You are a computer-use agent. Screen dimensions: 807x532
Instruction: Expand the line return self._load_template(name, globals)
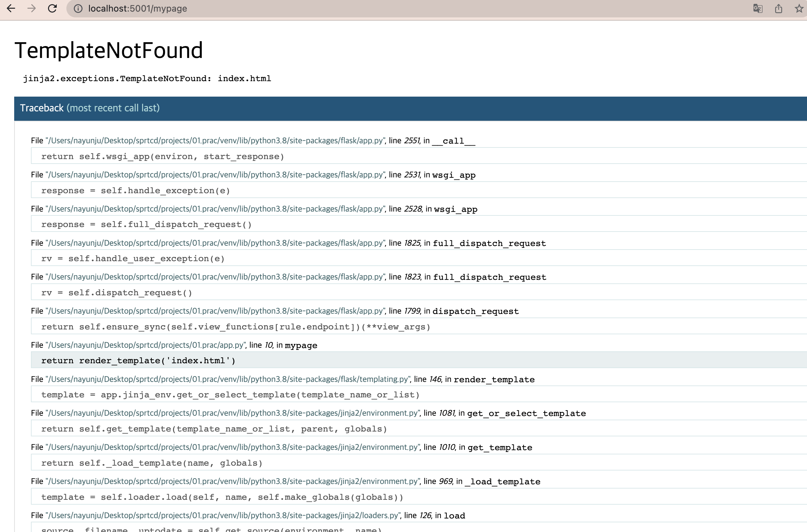point(419,462)
